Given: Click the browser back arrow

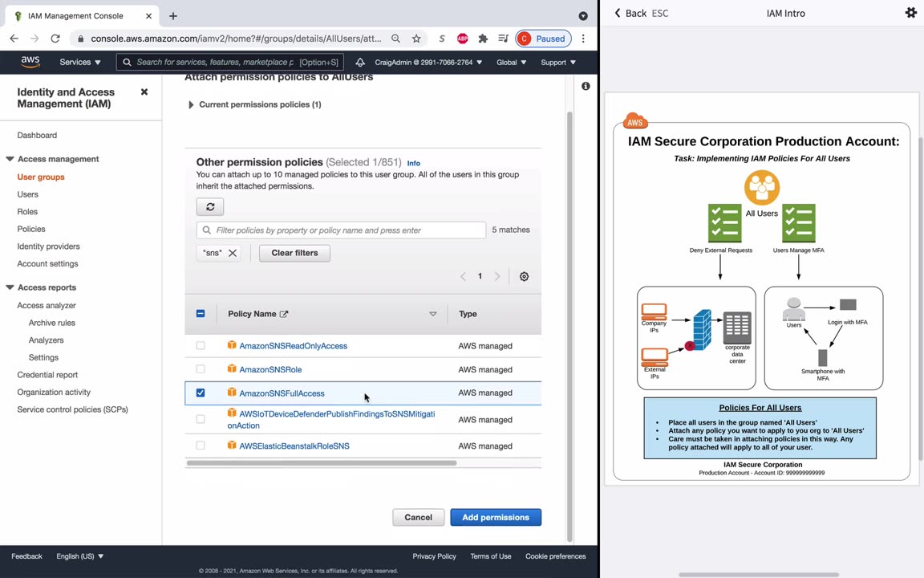Looking at the screenshot, I should click(x=14, y=39).
